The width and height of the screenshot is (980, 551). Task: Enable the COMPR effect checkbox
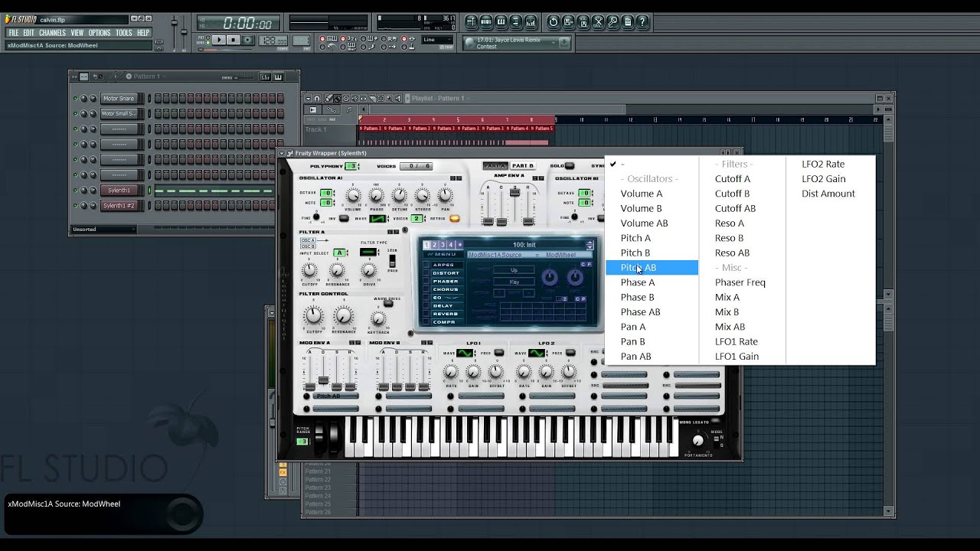pyautogui.click(x=426, y=322)
